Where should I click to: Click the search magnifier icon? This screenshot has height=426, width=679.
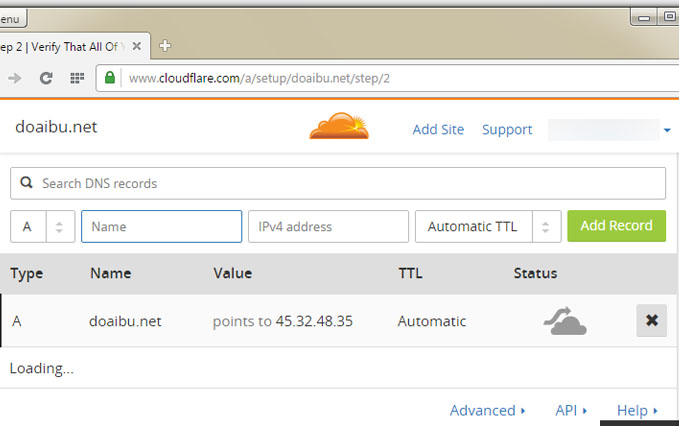(26, 183)
